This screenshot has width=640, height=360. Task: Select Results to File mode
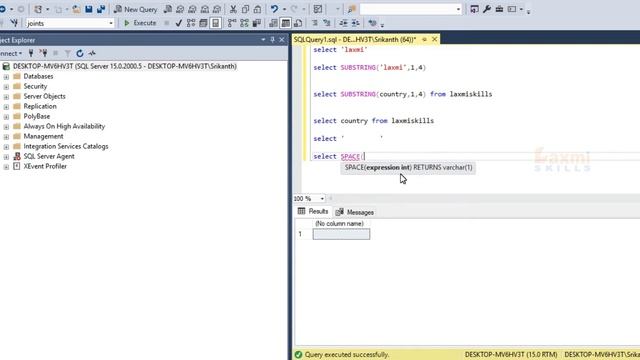pyautogui.click(x=298, y=23)
